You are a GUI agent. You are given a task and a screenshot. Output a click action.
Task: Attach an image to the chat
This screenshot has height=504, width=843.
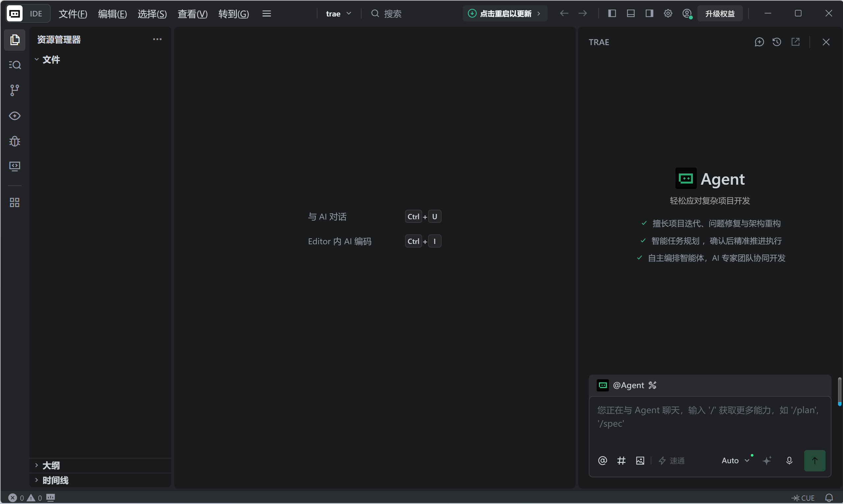pyautogui.click(x=640, y=461)
